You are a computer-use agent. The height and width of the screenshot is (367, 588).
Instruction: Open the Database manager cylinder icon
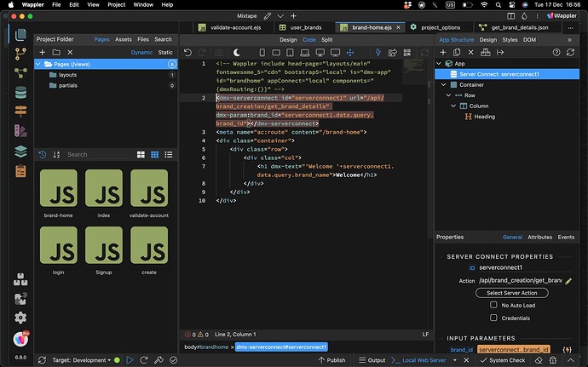[x=20, y=92]
